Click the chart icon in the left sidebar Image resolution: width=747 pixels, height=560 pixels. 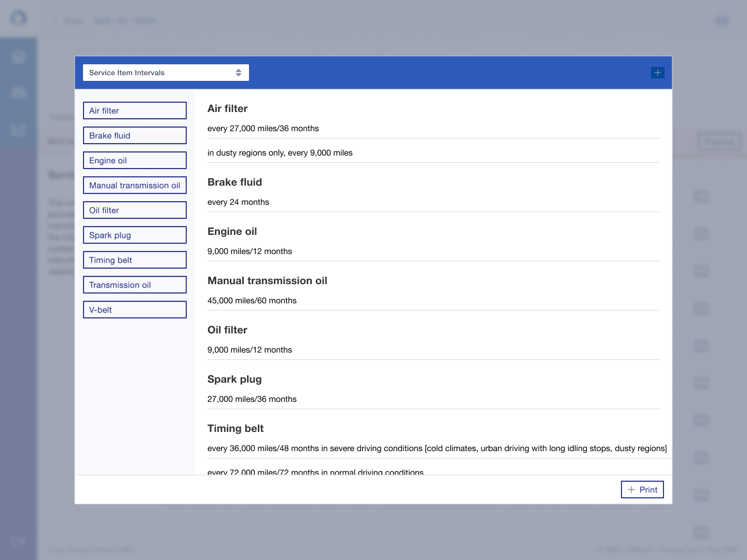(18, 130)
